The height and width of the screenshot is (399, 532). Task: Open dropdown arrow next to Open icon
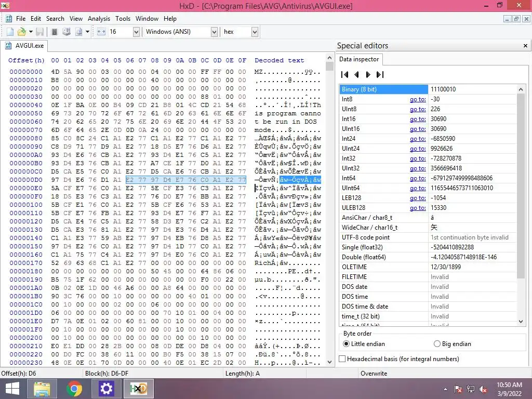pos(31,32)
